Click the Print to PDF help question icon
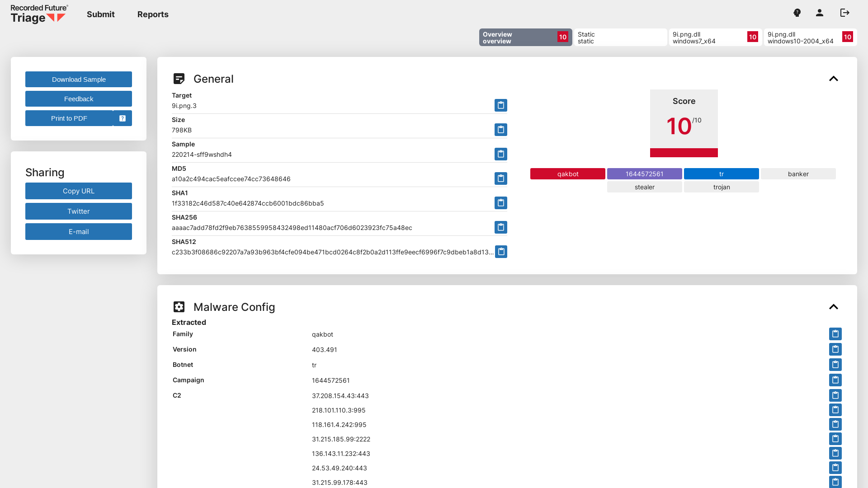 (x=123, y=118)
